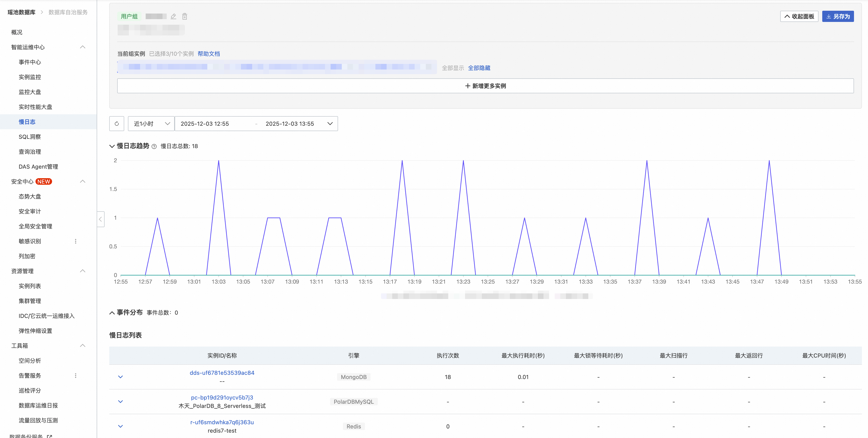Click the 13:03 peak on trend chart
This screenshot has height=438, width=868.
219,161
